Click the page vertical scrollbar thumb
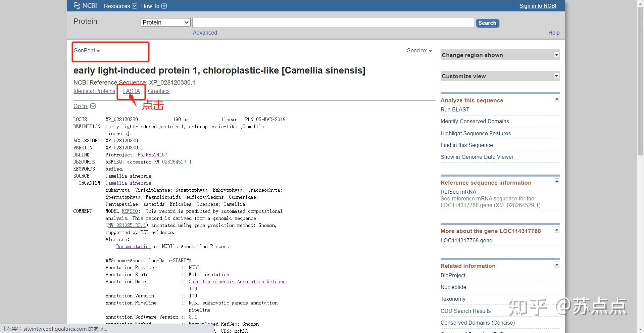Screen dimensions: 644x333 tap(640, 81)
